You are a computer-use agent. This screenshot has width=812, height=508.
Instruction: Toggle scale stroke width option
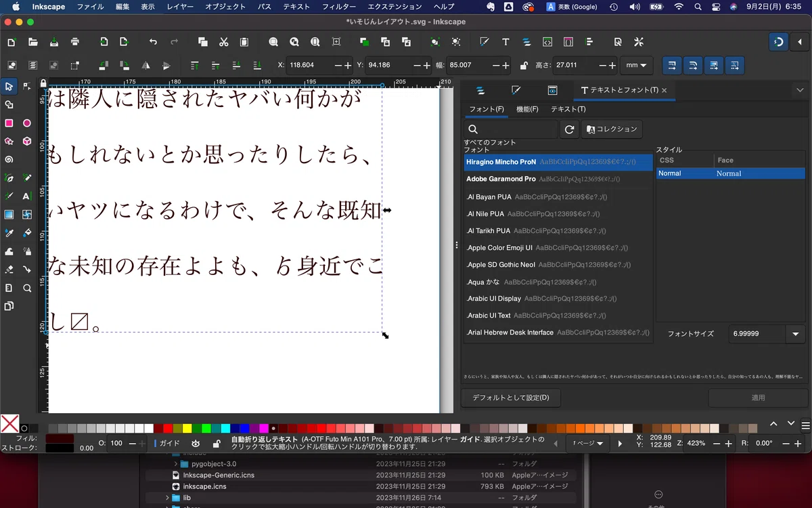tap(672, 66)
